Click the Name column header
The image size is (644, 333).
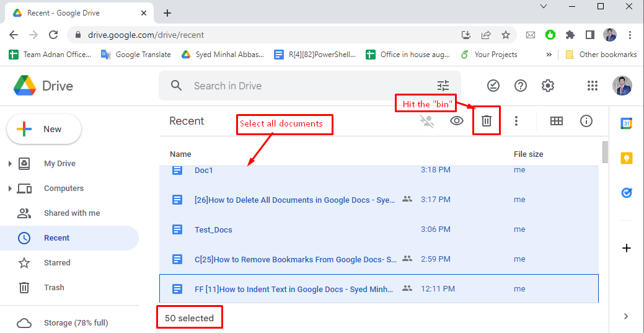point(180,154)
